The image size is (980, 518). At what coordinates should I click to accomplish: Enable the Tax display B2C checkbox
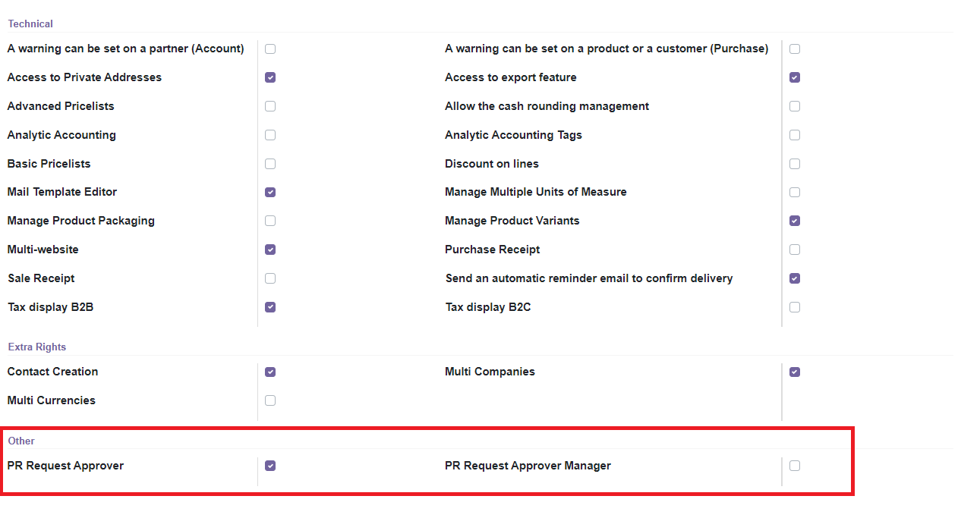[795, 307]
